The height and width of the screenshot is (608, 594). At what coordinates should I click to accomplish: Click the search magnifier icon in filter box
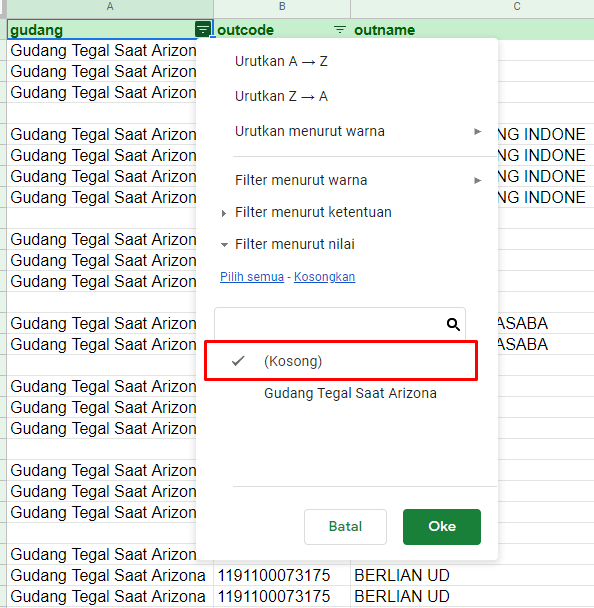click(x=453, y=324)
